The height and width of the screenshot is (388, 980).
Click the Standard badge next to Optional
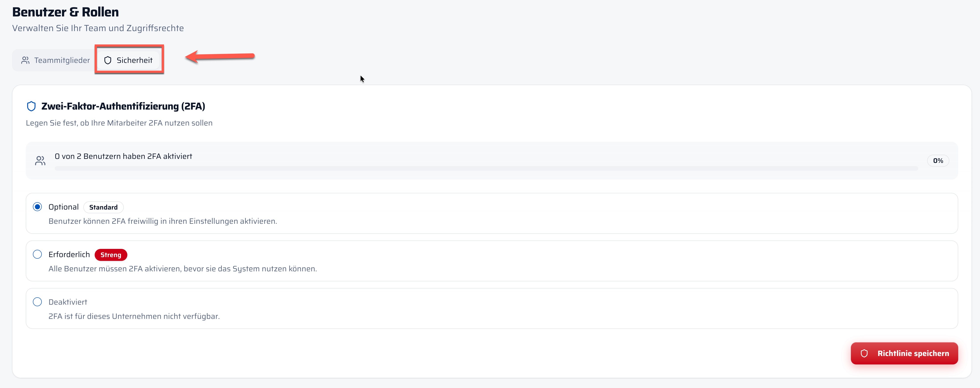pyautogui.click(x=104, y=207)
